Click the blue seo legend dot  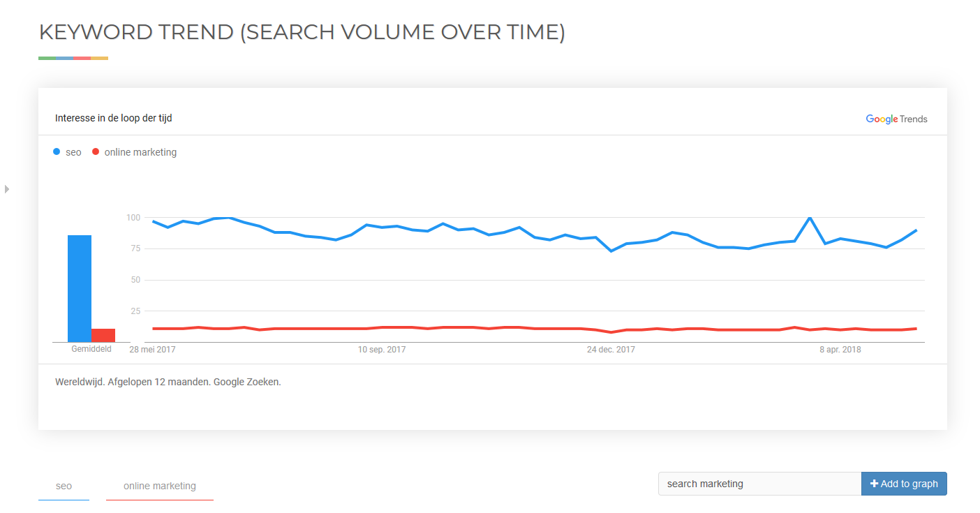pos(57,151)
